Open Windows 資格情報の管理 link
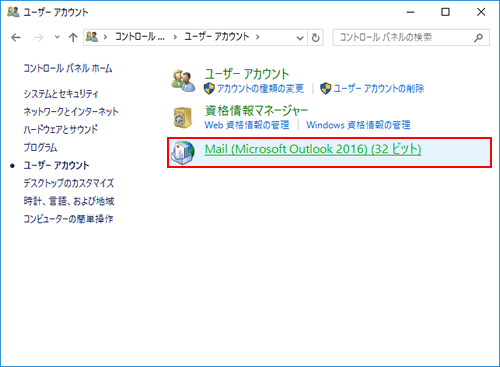 point(358,125)
